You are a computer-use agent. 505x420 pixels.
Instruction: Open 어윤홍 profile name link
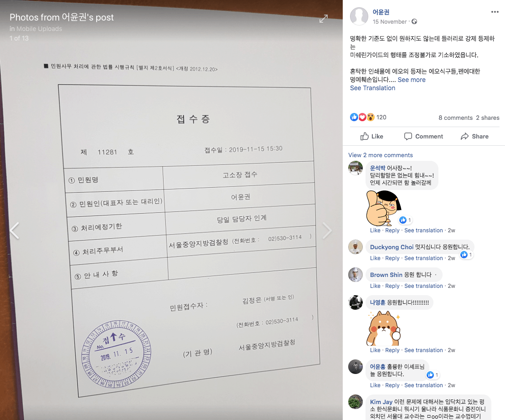(377, 367)
